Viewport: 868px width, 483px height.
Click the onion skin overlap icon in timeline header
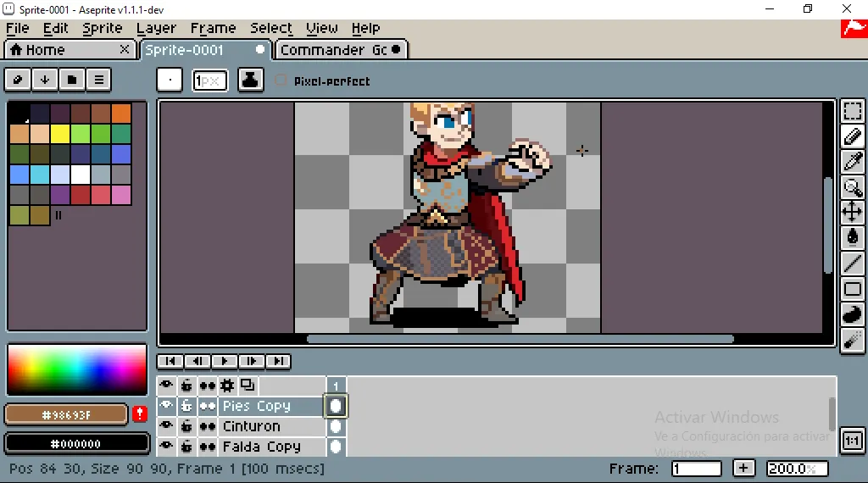pos(248,385)
